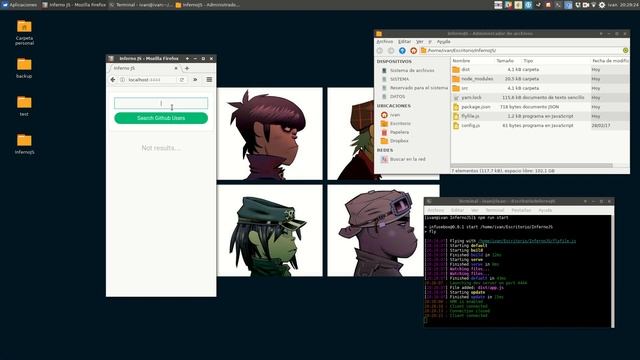
Task: Open the Ver menu in file manager
Action: [x=420, y=42]
